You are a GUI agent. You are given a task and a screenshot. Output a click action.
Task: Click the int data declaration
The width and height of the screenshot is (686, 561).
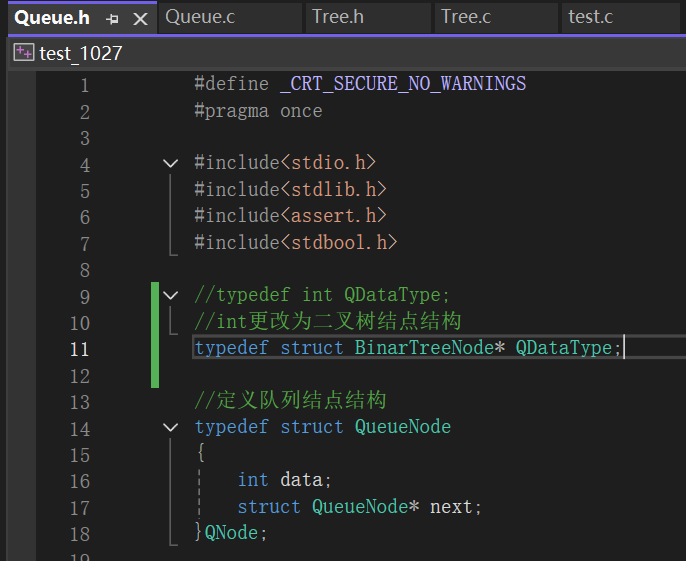(284, 480)
